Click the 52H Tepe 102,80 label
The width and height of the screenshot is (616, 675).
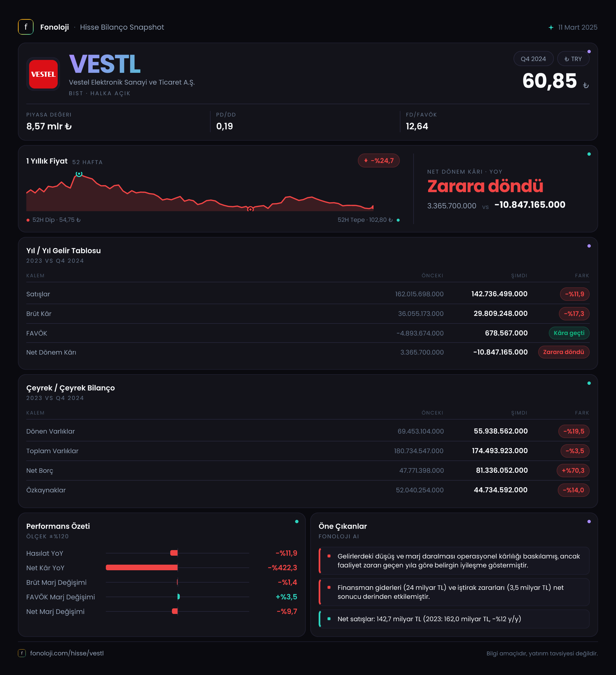[x=365, y=220]
